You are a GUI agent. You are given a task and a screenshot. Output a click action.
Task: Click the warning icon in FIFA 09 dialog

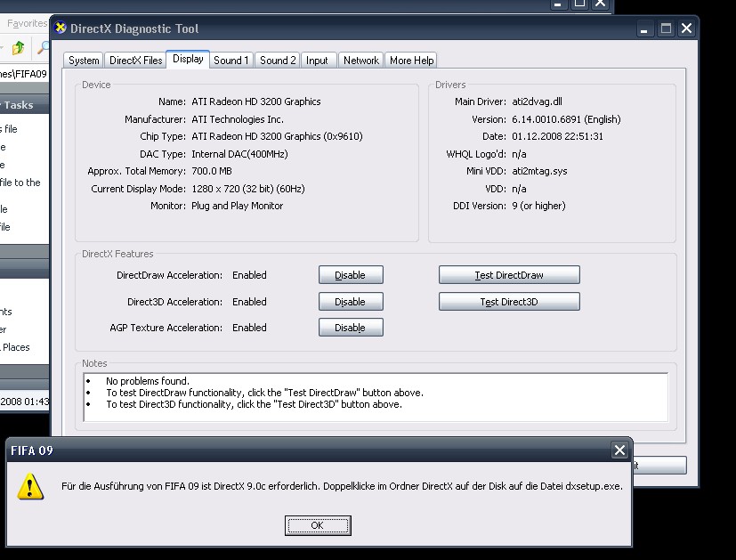[30, 486]
